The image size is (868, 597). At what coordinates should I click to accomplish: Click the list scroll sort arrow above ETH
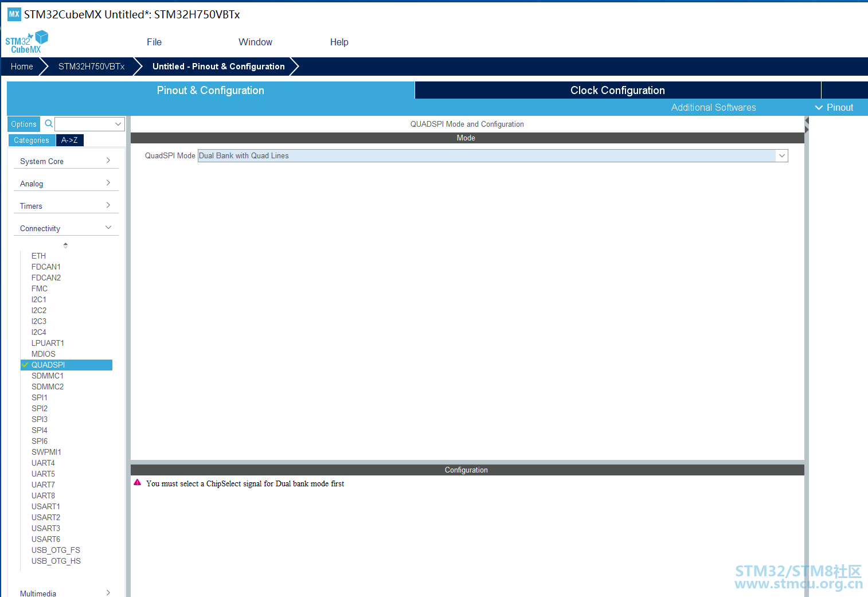(x=65, y=245)
